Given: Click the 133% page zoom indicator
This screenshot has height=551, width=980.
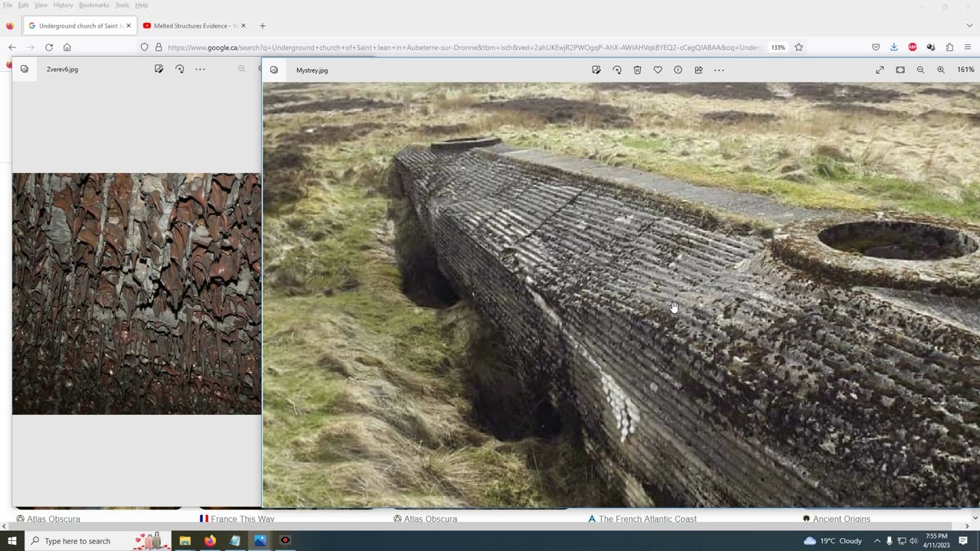Looking at the screenshot, I should click(x=778, y=47).
